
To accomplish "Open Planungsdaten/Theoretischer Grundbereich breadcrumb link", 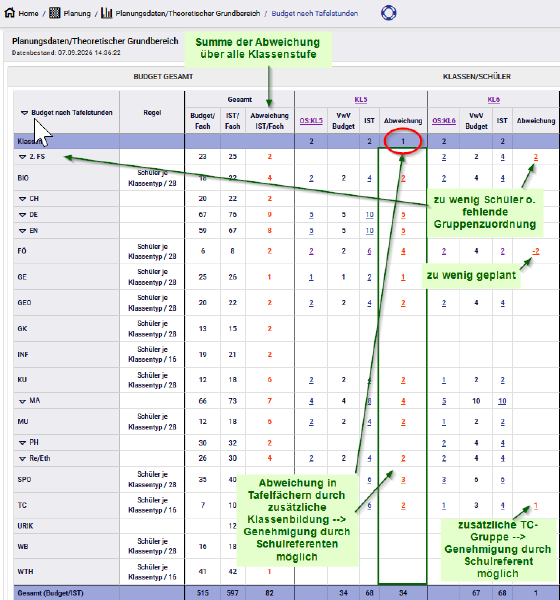I will [x=188, y=13].
